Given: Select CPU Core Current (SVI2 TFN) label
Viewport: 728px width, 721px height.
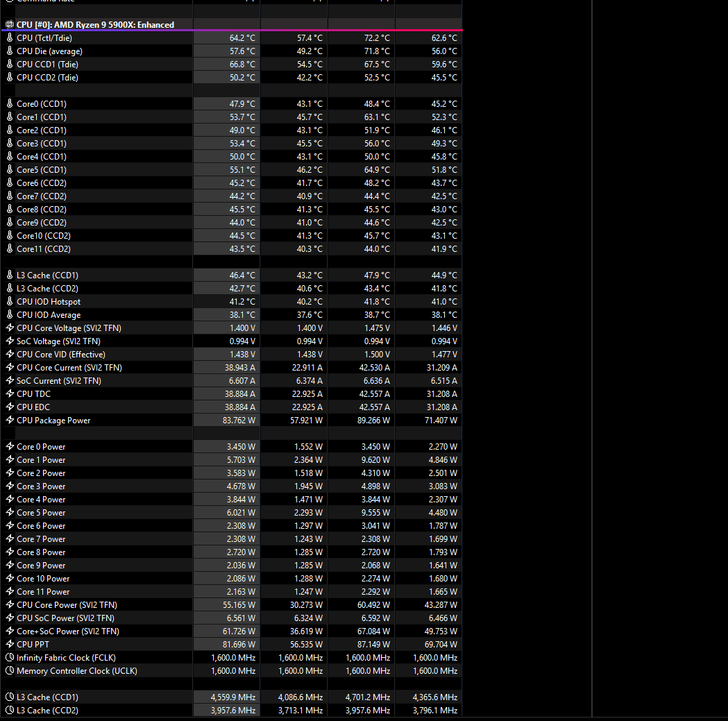Looking at the screenshot, I should point(69,367).
